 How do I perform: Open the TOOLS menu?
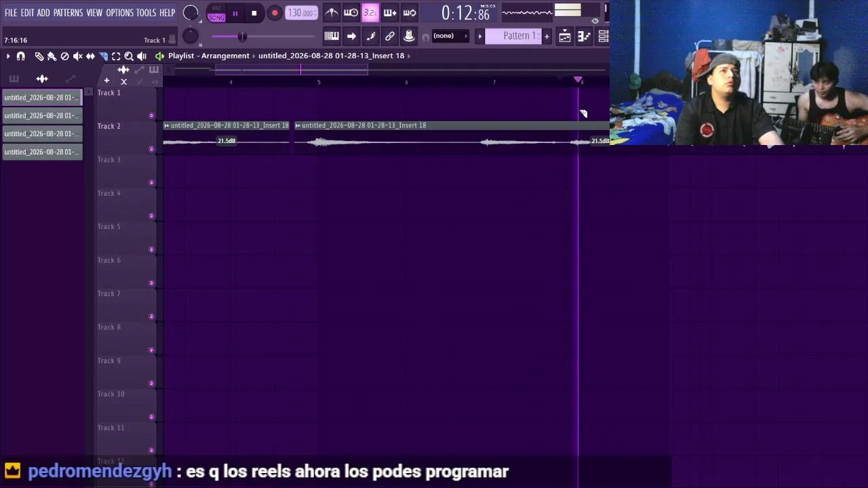pos(146,13)
